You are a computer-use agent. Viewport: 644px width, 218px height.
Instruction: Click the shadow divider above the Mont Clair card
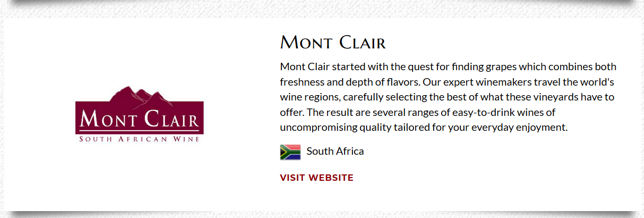[x=322, y=4]
